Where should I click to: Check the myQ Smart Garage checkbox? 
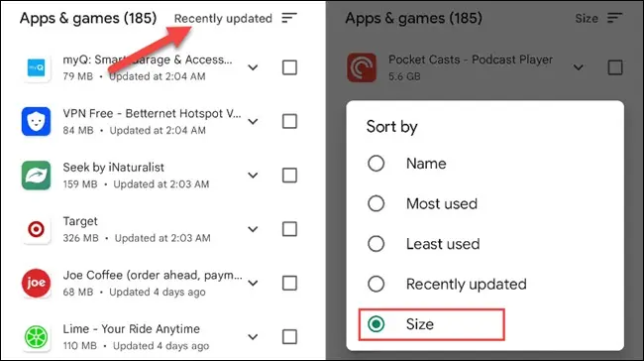pyautogui.click(x=289, y=67)
